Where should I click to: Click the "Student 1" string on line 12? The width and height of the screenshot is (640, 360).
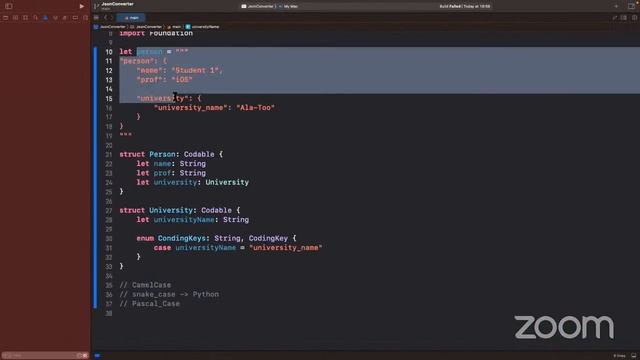(x=195, y=70)
